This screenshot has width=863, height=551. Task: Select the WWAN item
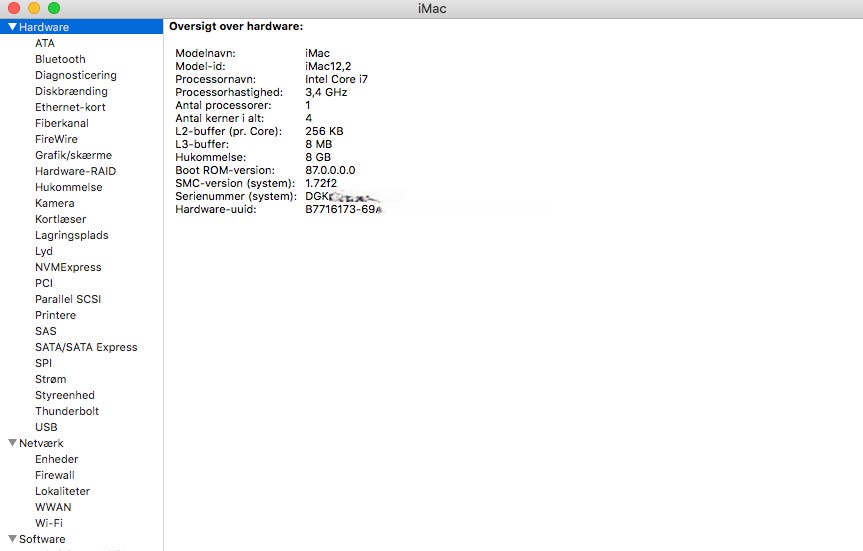(x=53, y=506)
